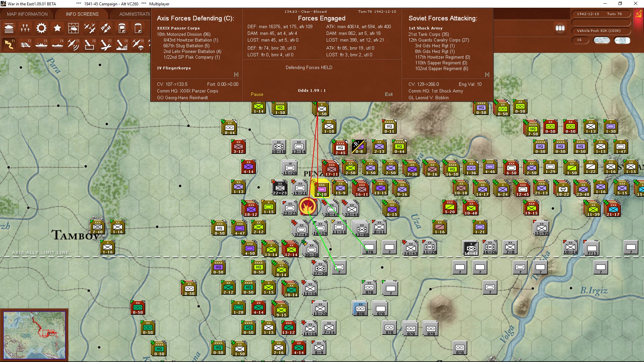
Task: Open the MAP INFORMATION tab
Action: tap(27, 14)
